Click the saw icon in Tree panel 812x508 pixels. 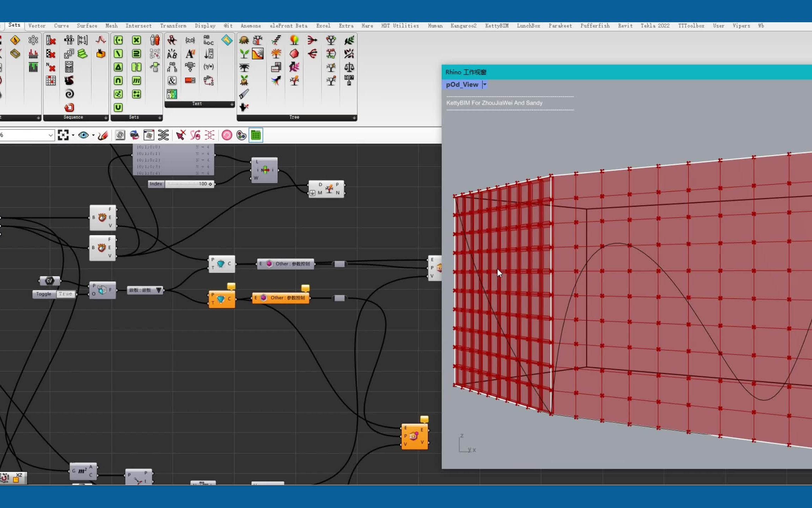(244, 94)
